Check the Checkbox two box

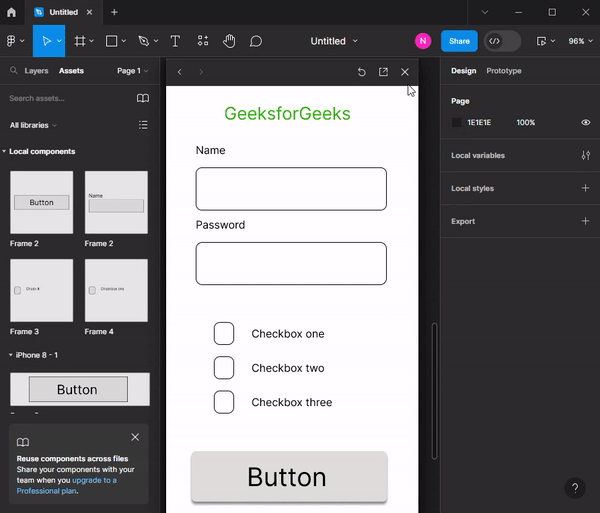(224, 368)
